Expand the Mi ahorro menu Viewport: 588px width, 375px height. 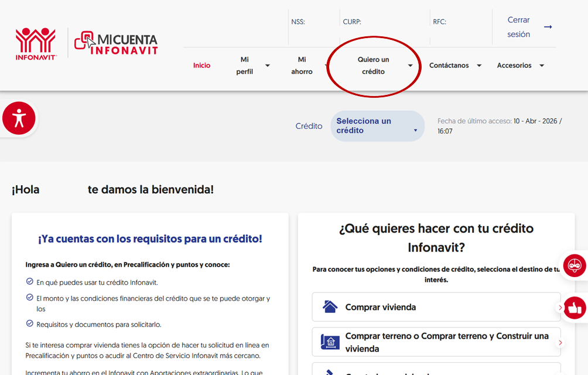point(302,66)
